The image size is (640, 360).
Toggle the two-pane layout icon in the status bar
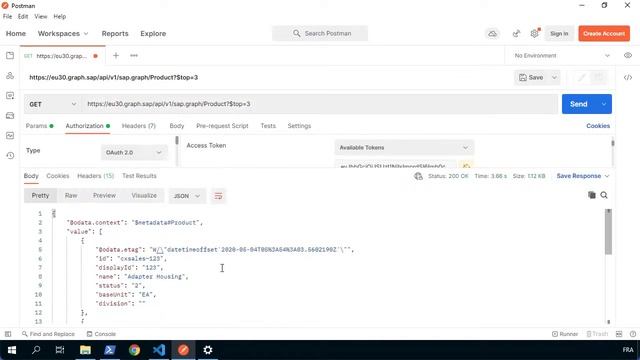pos(619,334)
